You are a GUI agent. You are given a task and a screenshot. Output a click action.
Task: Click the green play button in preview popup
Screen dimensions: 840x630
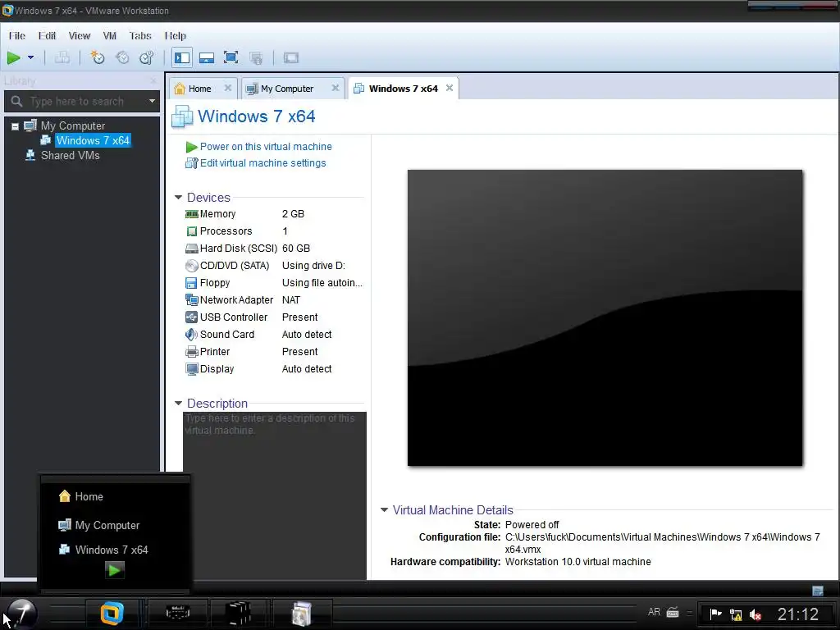click(114, 570)
